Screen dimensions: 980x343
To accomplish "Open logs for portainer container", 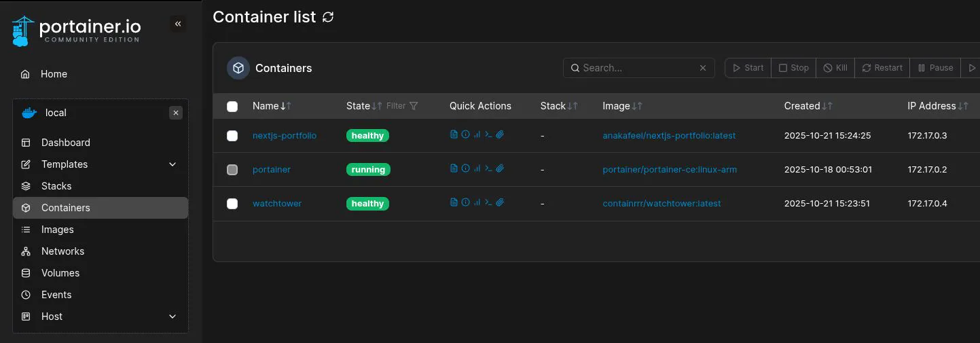I will (x=454, y=168).
